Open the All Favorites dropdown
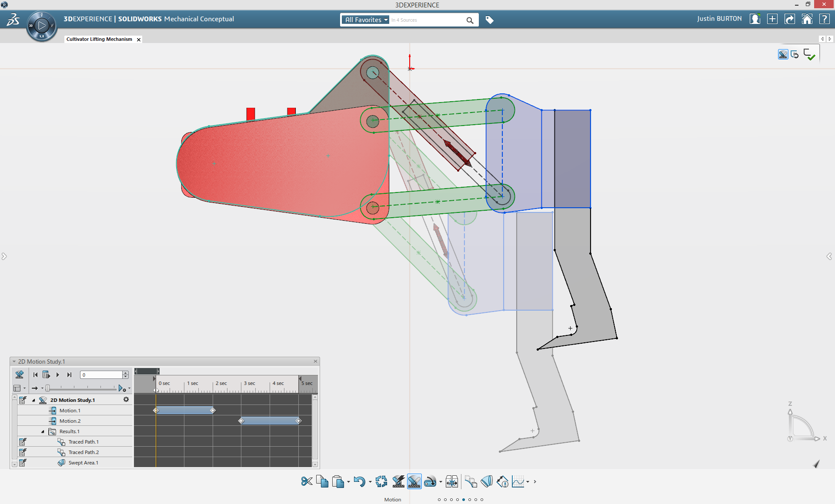The image size is (835, 504). coord(365,20)
